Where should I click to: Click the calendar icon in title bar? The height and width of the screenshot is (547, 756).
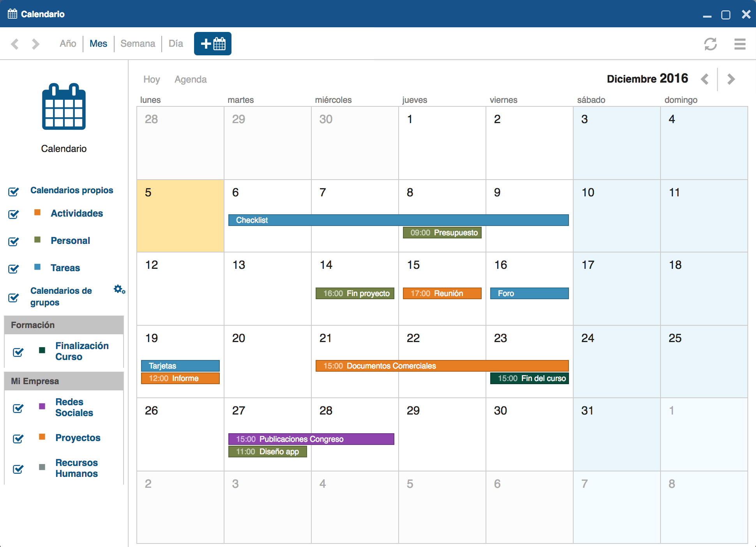point(12,14)
